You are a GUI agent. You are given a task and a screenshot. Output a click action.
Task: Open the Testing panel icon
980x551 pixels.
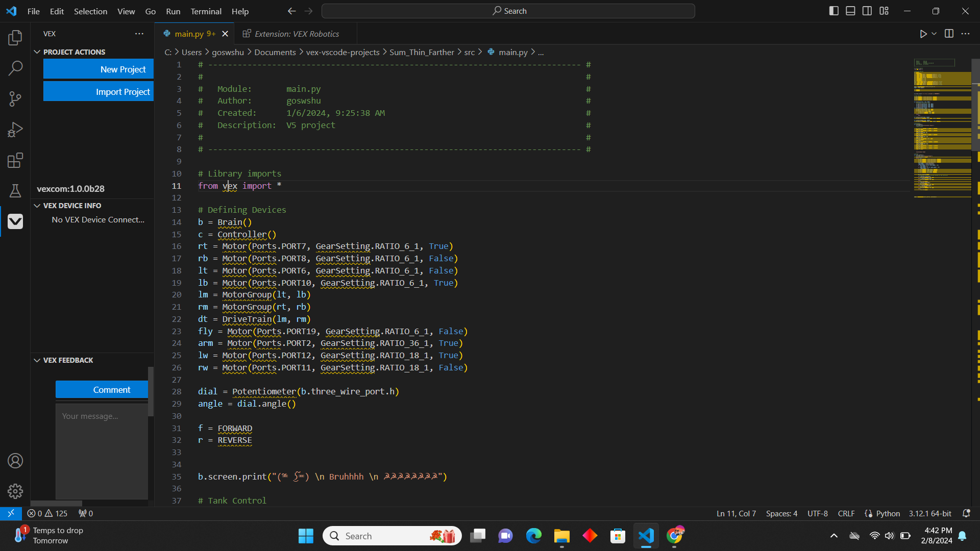coord(15,189)
